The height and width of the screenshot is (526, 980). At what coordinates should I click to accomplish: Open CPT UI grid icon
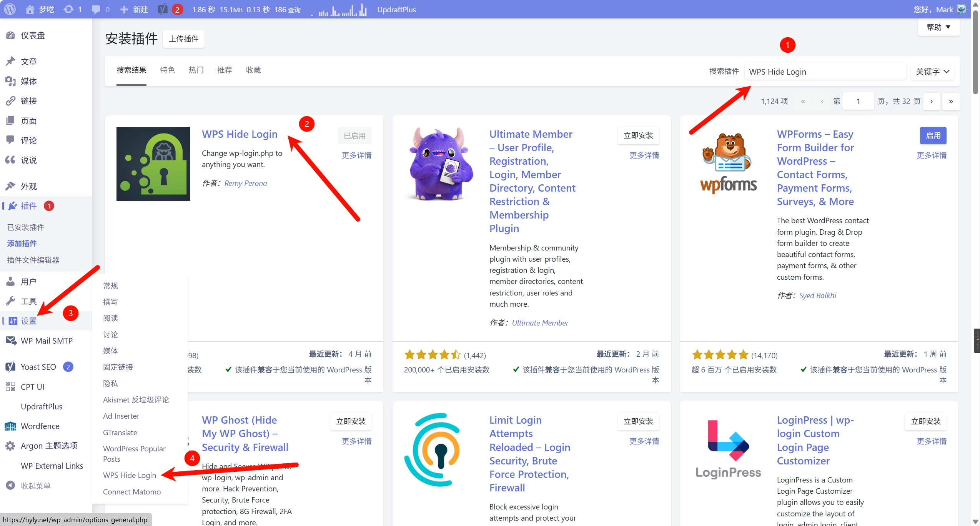pos(10,387)
